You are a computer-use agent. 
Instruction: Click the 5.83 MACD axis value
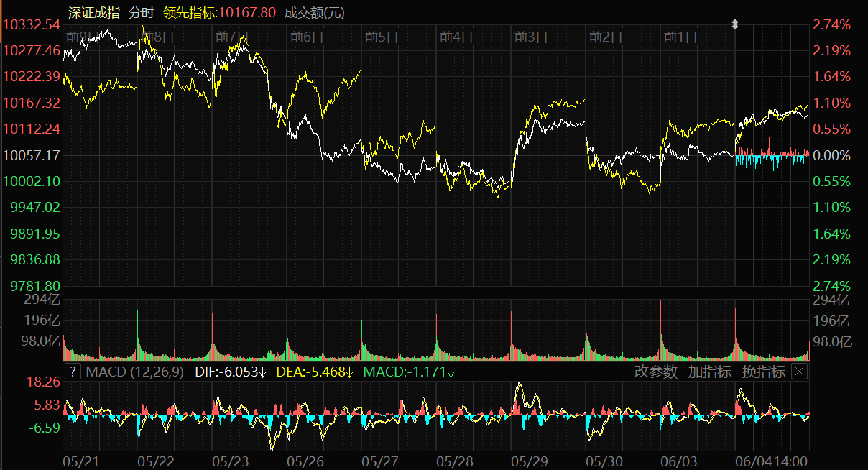pyautogui.click(x=47, y=405)
